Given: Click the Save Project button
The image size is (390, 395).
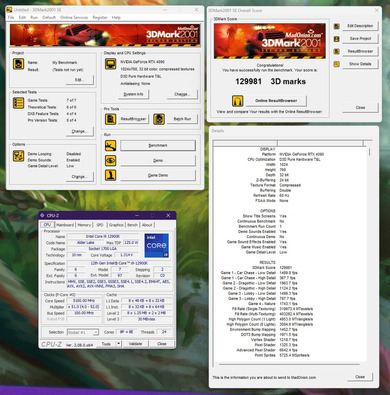Looking at the screenshot, I should (x=360, y=39).
